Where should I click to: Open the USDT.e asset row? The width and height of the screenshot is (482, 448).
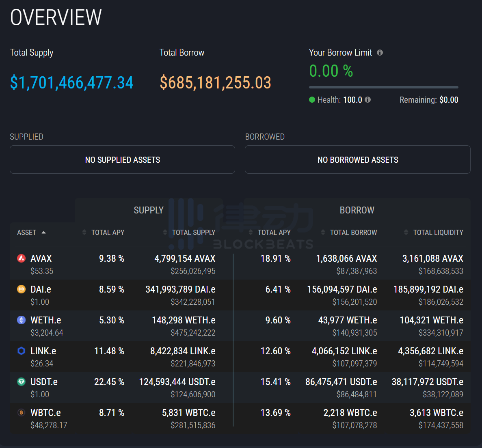pyautogui.click(x=240, y=388)
